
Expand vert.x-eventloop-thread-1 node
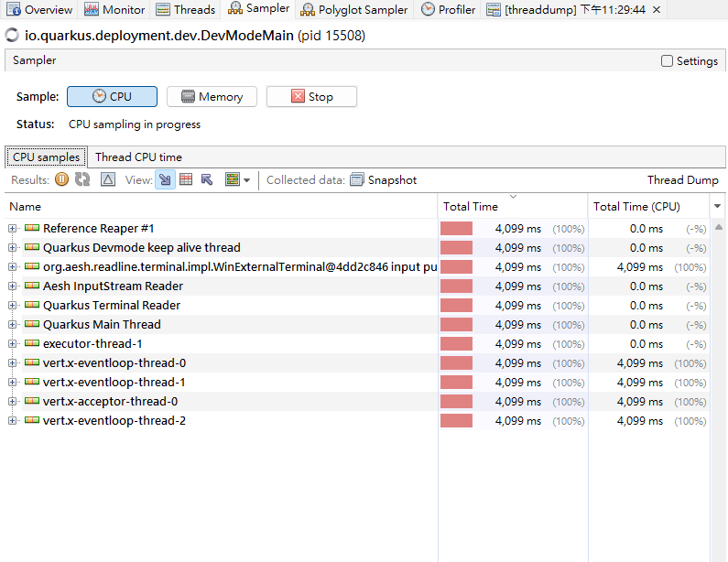(x=12, y=382)
